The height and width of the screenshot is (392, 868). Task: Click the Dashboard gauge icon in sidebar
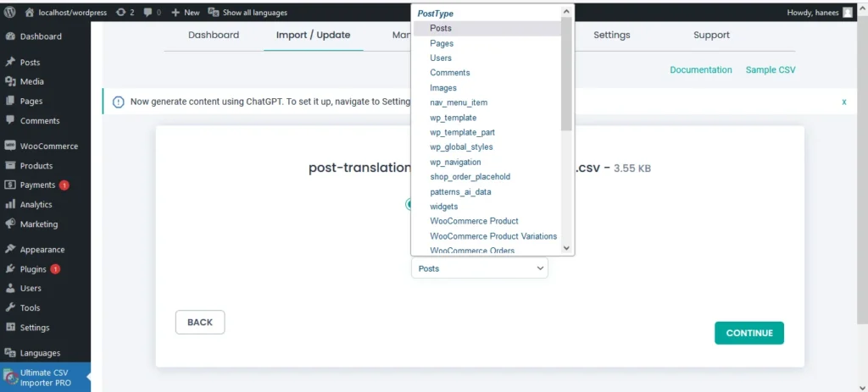(10, 36)
